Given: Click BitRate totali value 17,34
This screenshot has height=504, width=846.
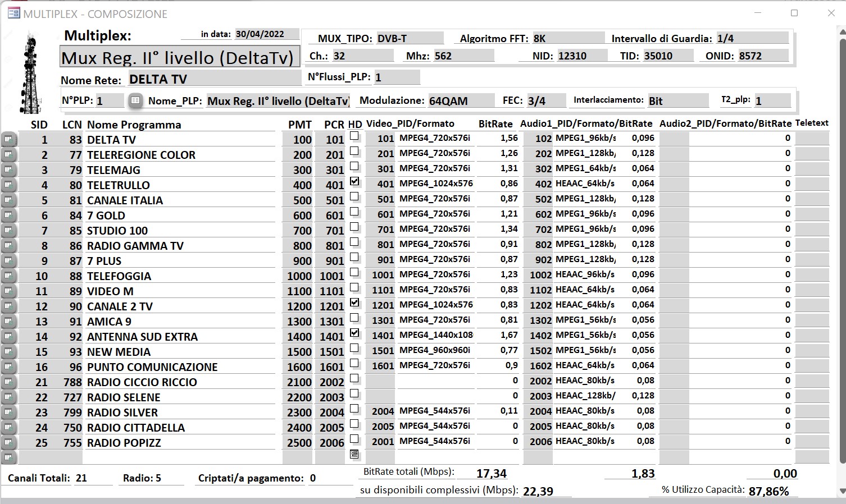Looking at the screenshot, I should [492, 474].
